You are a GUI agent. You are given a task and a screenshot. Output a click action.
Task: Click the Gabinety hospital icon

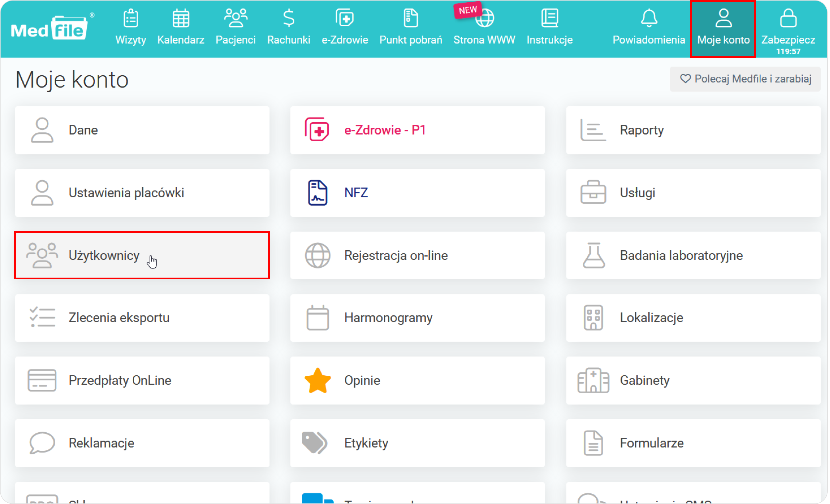coord(593,381)
